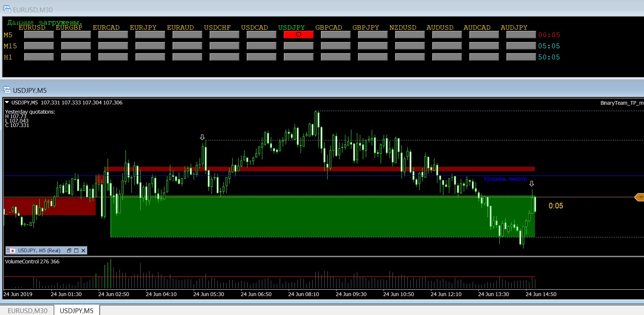Toggle the AUDJPY H1 signal cell

click(521, 57)
